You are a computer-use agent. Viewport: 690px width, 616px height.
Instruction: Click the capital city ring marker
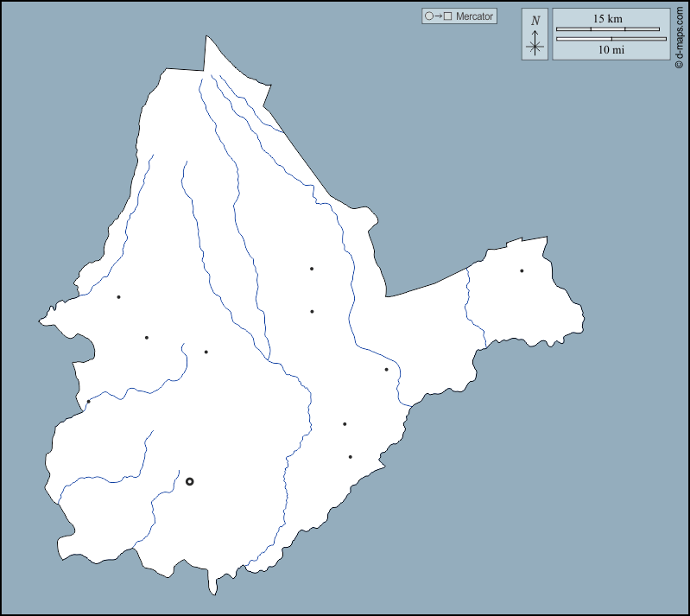[x=190, y=481]
